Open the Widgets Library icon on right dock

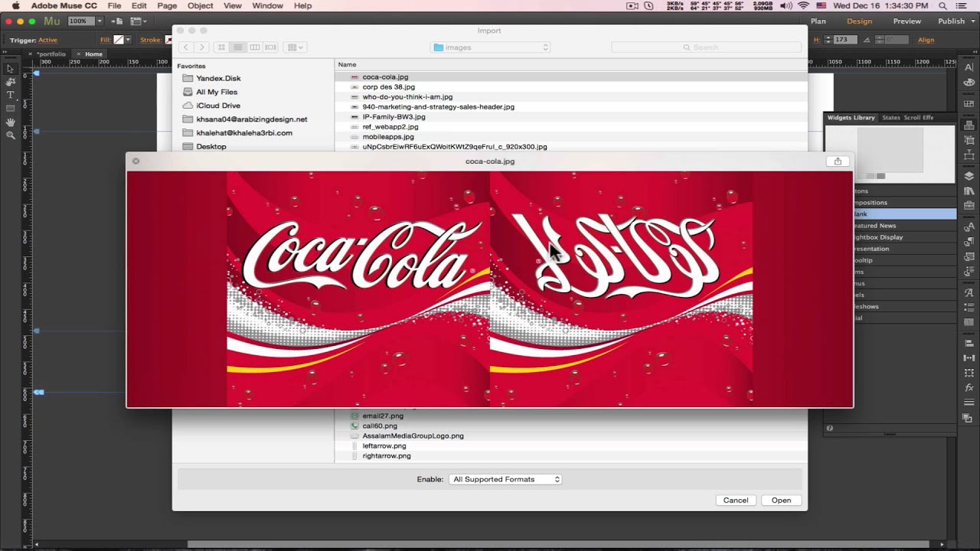969,125
